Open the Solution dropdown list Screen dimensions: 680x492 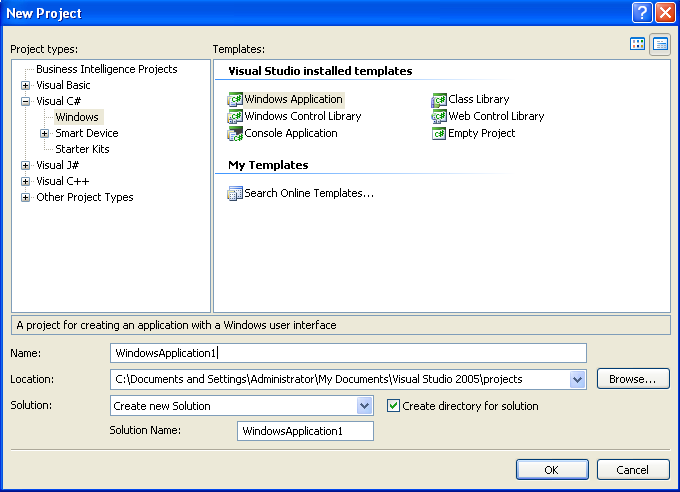click(364, 406)
